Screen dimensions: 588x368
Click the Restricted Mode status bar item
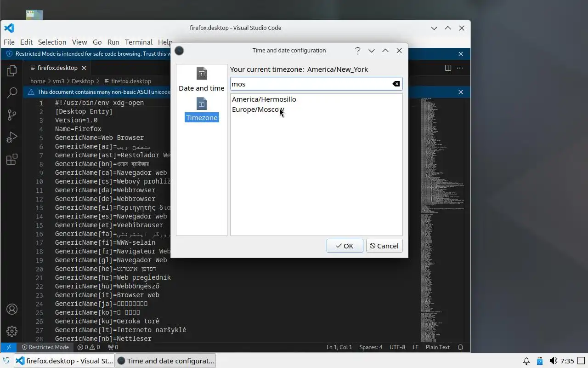click(45, 347)
